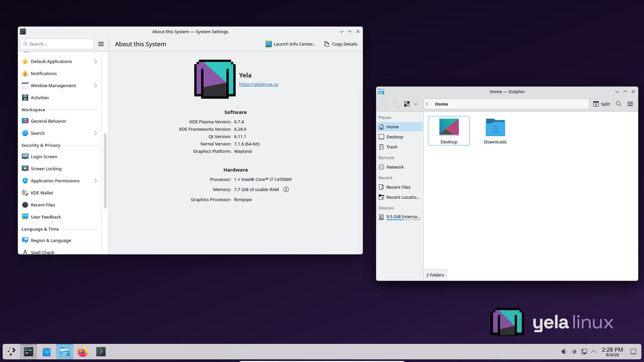Click Copy Details button
Image resolution: width=644 pixels, height=362 pixels.
point(341,44)
